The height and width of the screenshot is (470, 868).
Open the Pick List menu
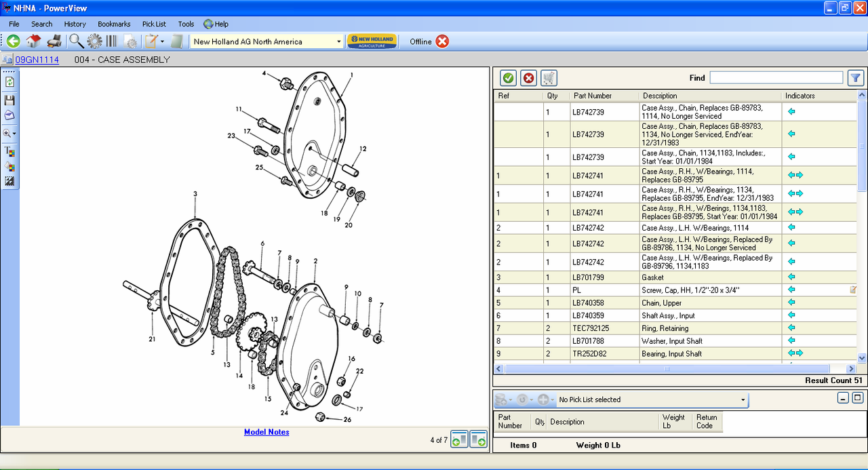[154, 24]
